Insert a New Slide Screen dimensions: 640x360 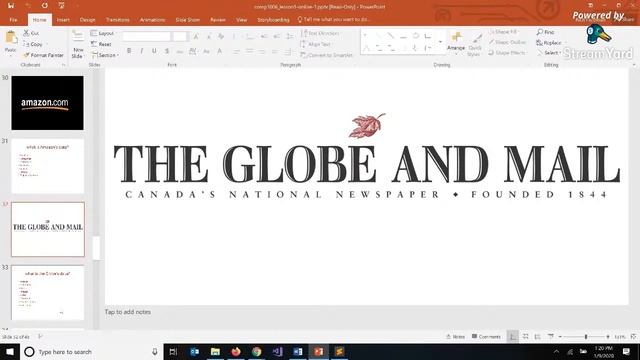point(78,44)
